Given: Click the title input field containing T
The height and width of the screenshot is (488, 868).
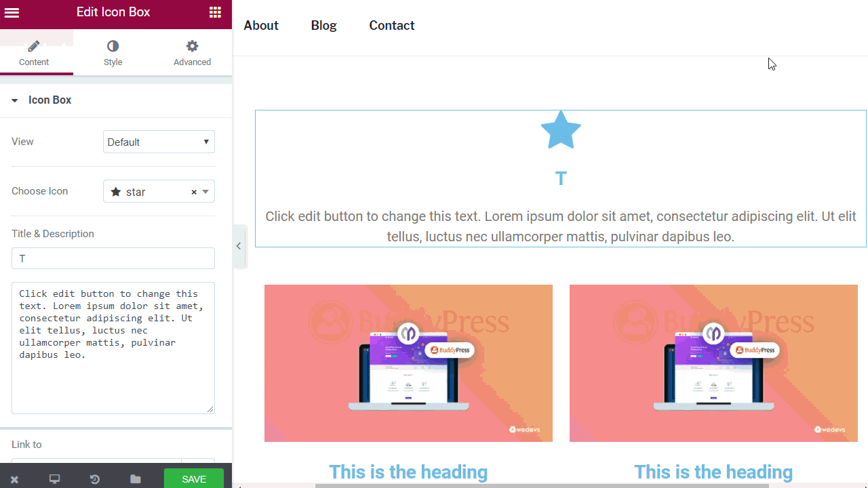Looking at the screenshot, I should point(113,258).
